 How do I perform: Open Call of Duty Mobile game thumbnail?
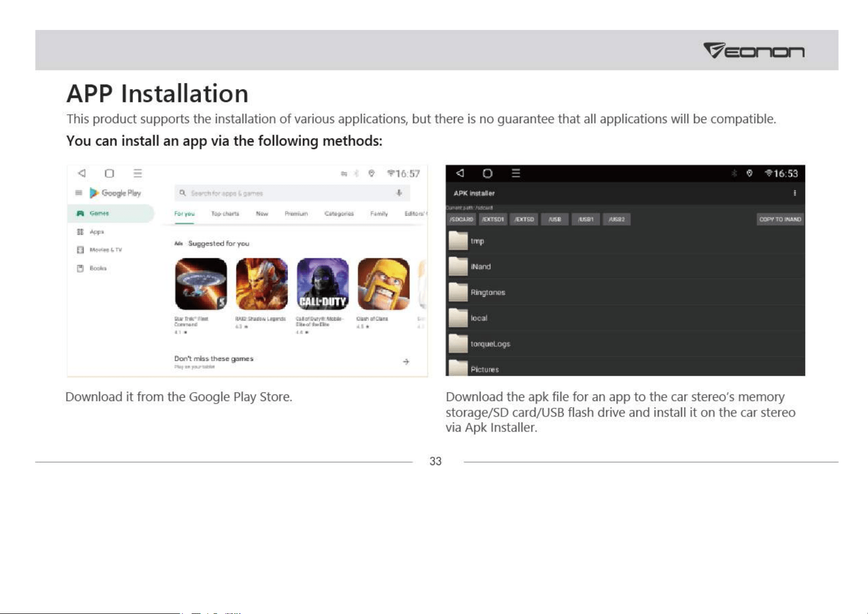pos(322,284)
